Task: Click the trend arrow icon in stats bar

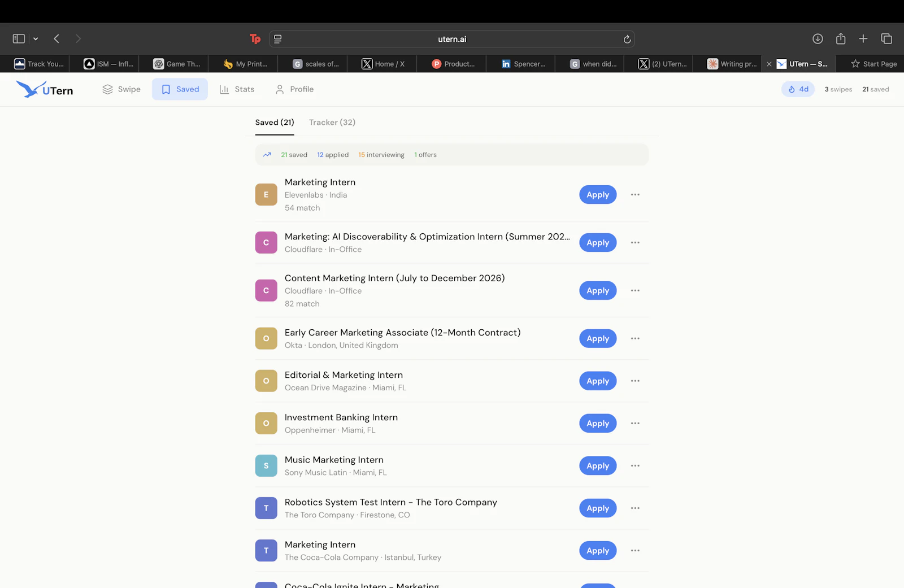Action: (267, 155)
